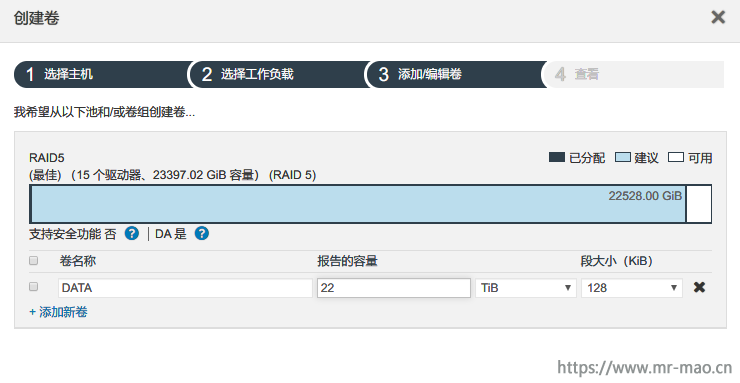Image resolution: width=740 pixels, height=383 pixels.
Task: Click the white available section of capacity bar
Action: click(x=698, y=204)
